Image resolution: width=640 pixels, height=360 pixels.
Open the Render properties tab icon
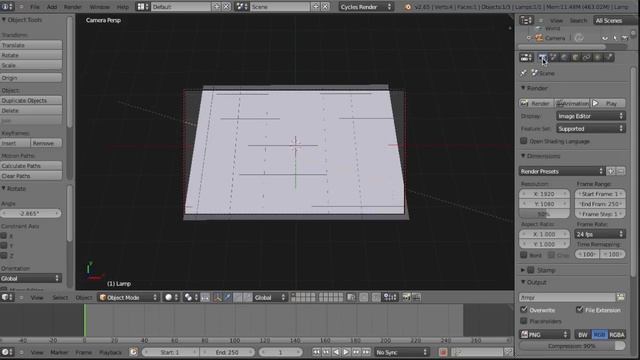(542, 58)
